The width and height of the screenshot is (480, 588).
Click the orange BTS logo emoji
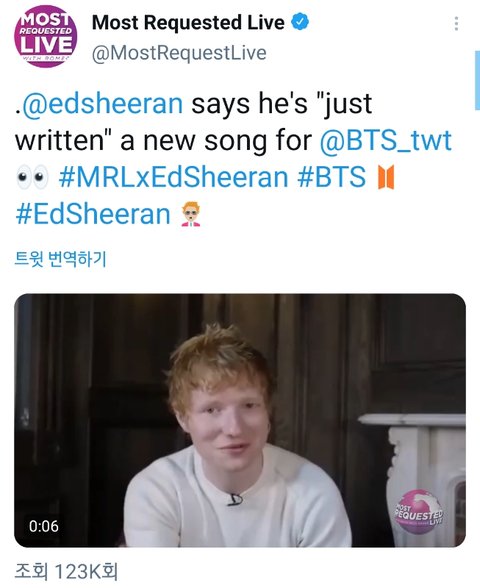pos(386,177)
